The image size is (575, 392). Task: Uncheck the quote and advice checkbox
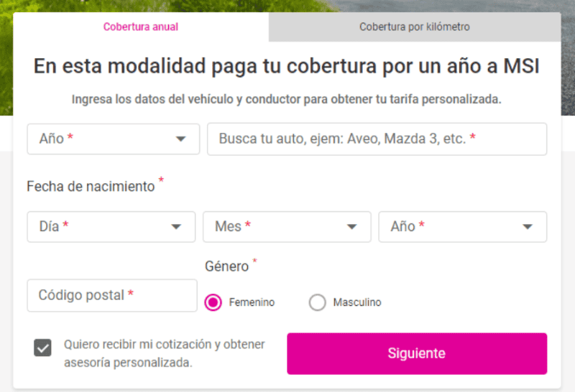pos(43,348)
